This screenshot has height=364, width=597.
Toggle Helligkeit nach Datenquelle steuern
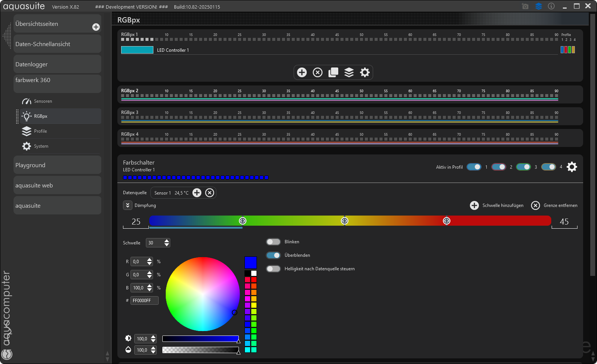coord(273,269)
